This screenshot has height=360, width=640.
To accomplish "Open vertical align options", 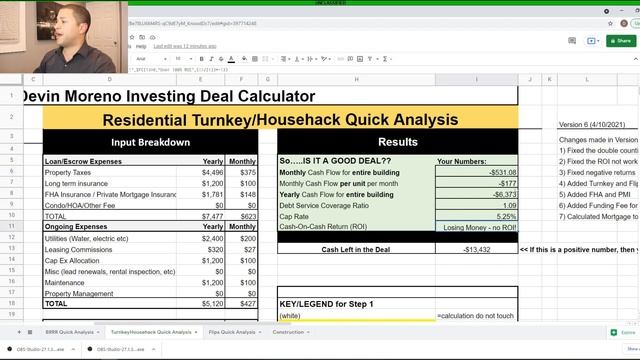I will coord(298,59).
